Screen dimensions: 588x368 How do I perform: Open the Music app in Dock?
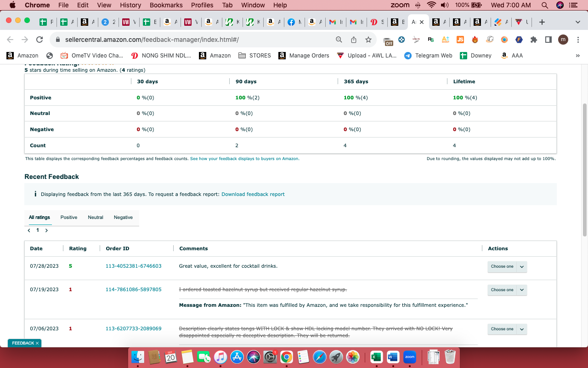(220, 356)
